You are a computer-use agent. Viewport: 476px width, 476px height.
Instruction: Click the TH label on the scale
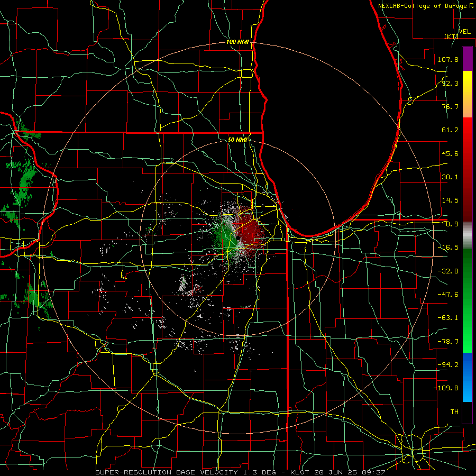pyautogui.click(x=454, y=412)
